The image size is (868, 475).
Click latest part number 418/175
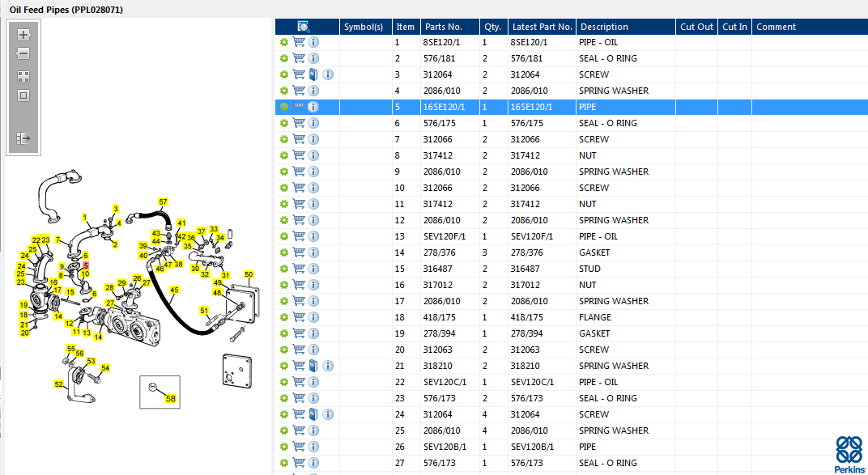[526, 317]
